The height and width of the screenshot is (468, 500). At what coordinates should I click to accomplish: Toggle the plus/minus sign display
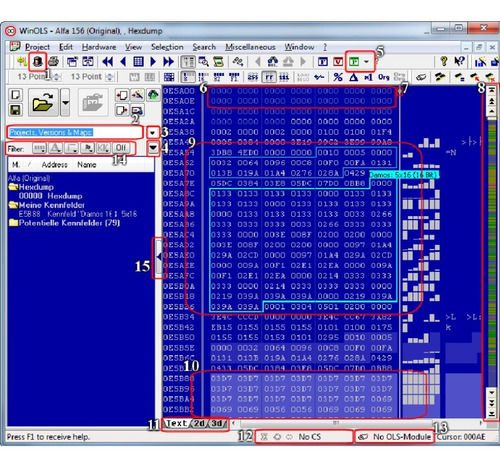click(319, 77)
